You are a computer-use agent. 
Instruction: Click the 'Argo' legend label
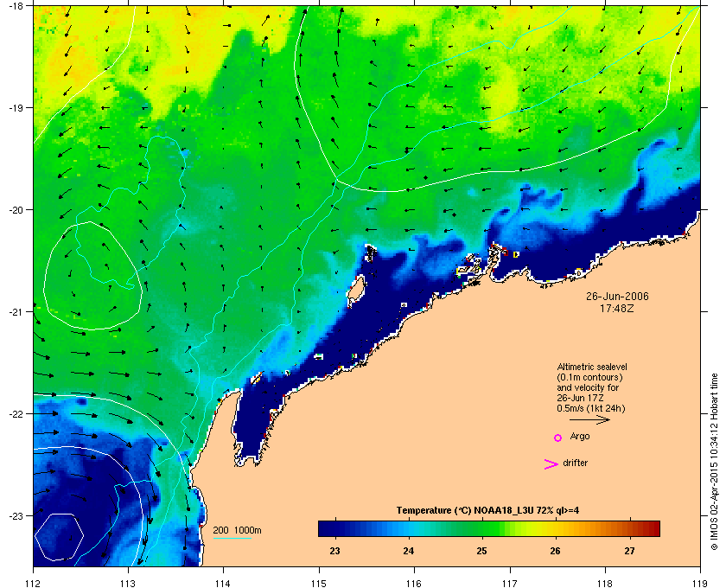[x=580, y=436]
